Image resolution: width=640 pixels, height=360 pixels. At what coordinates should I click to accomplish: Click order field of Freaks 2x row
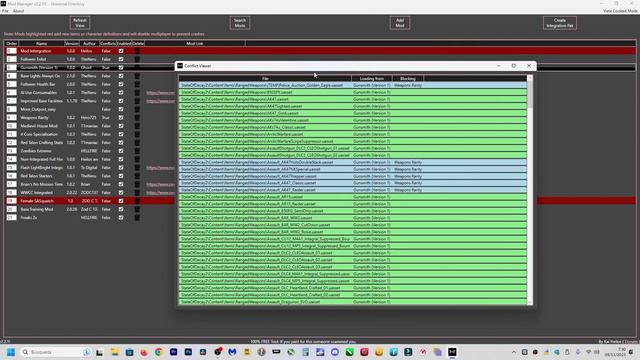[11, 218]
